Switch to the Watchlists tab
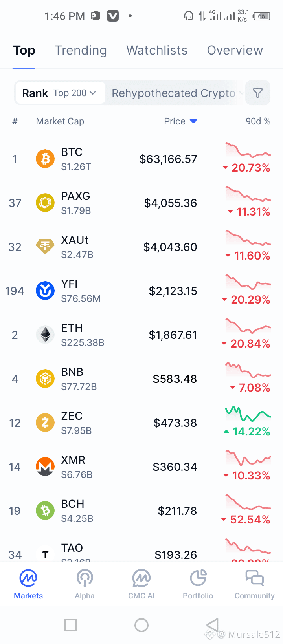283x644 pixels. (x=157, y=50)
